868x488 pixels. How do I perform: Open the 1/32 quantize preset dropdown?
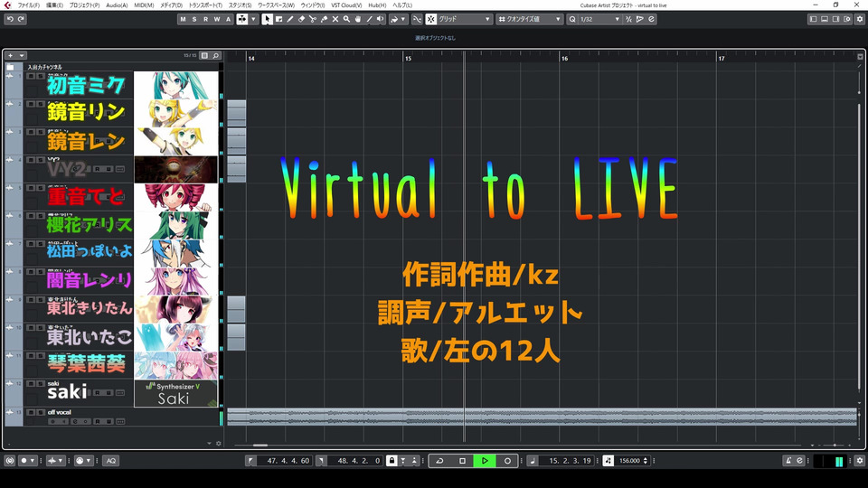[x=600, y=19]
